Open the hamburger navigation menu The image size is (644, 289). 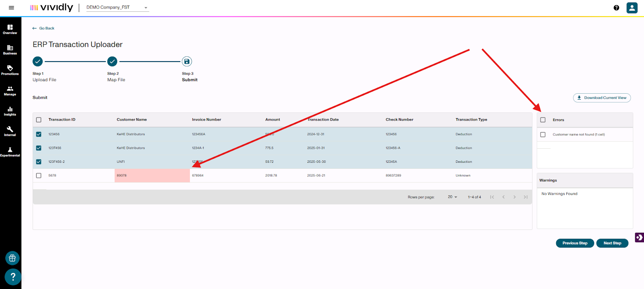pyautogui.click(x=11, y=8)
